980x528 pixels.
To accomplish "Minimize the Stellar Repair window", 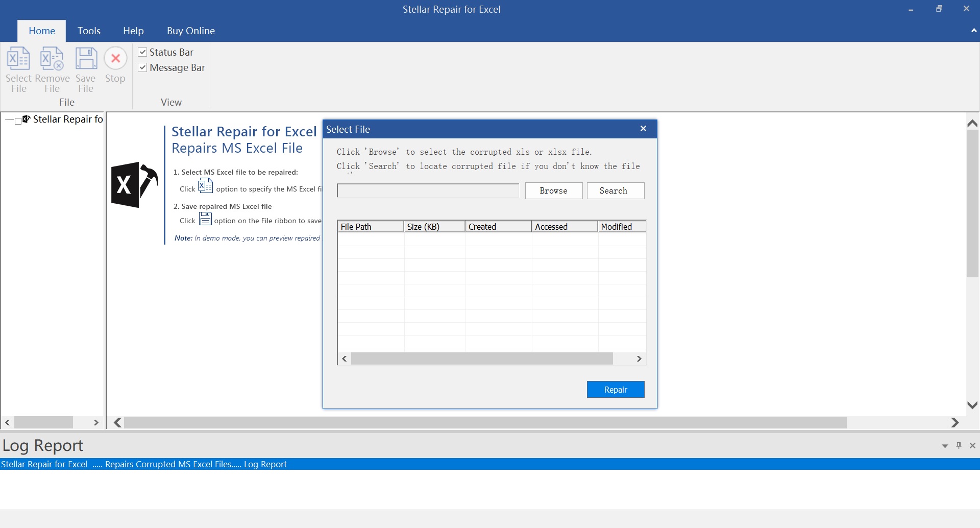I will tap(911, 9).
